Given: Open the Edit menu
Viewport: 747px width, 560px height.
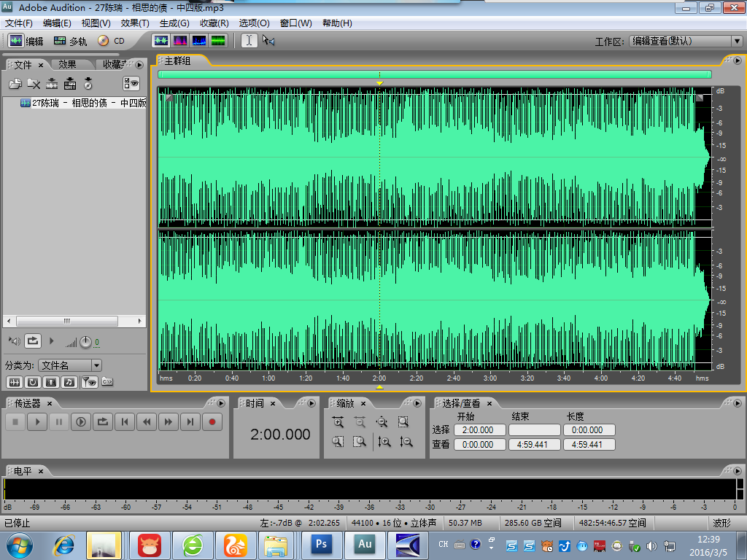Looking at the screenshot, I should (x=57, y=23).
